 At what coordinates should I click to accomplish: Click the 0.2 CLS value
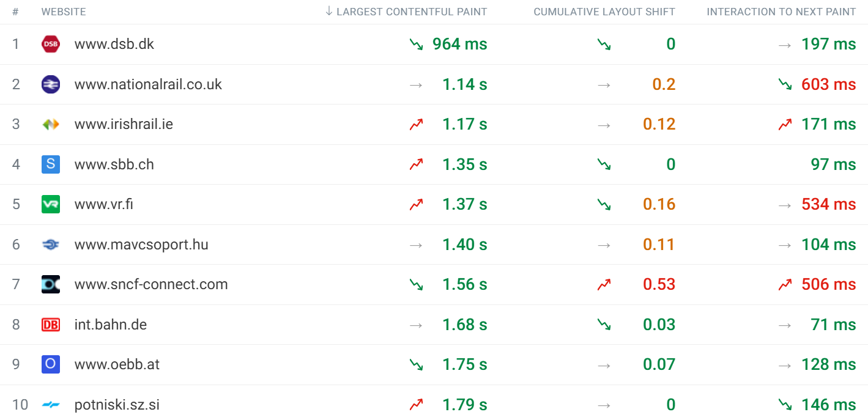pos(664,84)
